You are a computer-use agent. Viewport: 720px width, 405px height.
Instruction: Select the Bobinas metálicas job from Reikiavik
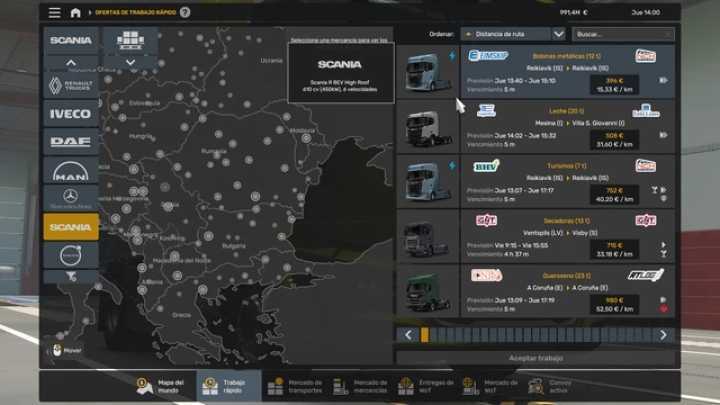point(568,72)
